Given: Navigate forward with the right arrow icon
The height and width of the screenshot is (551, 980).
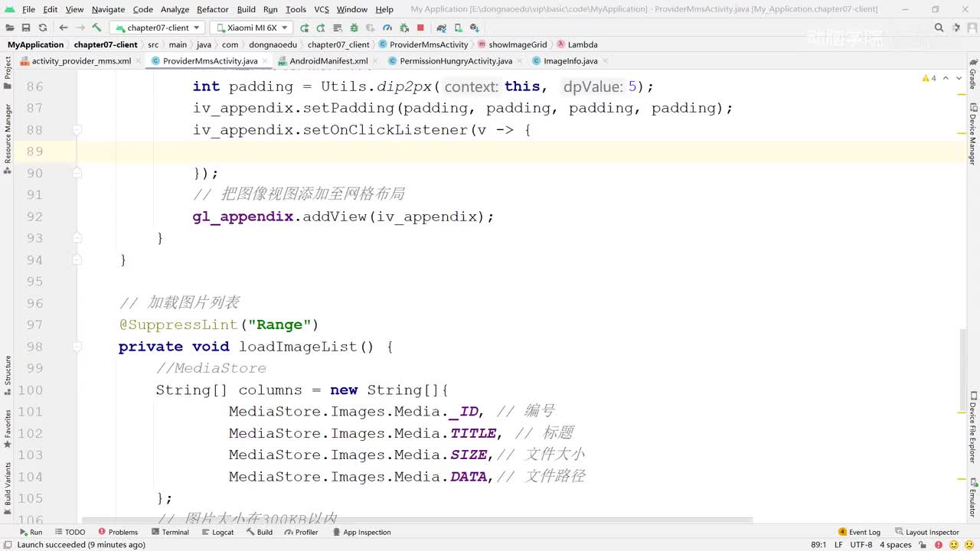Looking at the screenshot, I should (80, 28).
